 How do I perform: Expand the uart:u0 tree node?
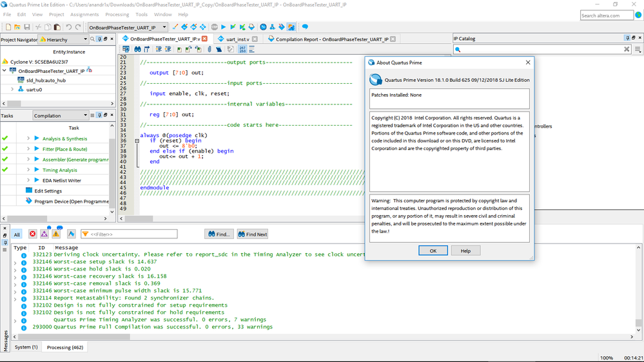pos(12,90)
